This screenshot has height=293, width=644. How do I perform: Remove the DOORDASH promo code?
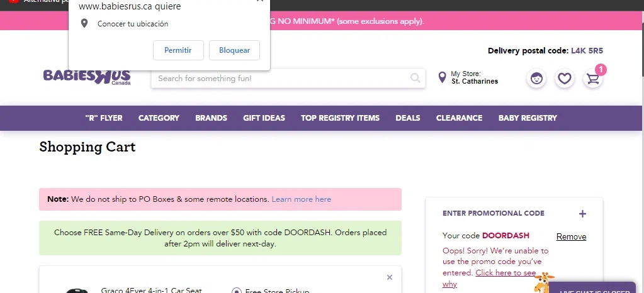(572, 237)
